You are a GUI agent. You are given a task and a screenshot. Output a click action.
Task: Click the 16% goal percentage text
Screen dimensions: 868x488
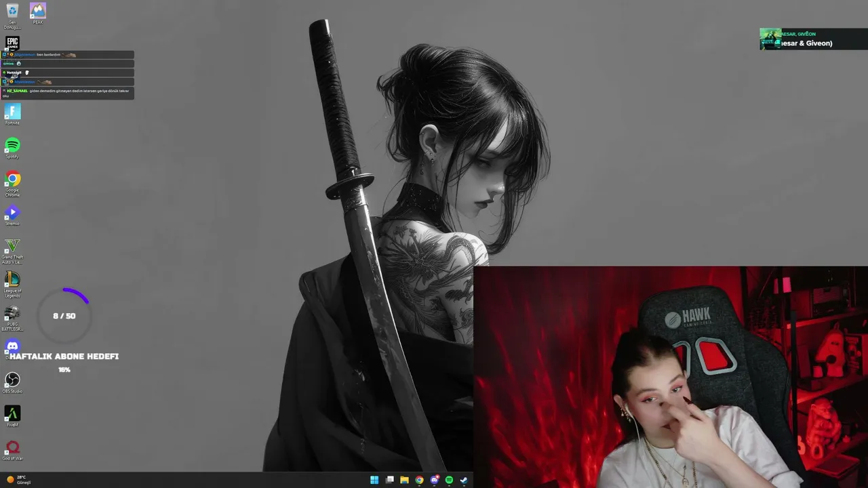(64, 370)
